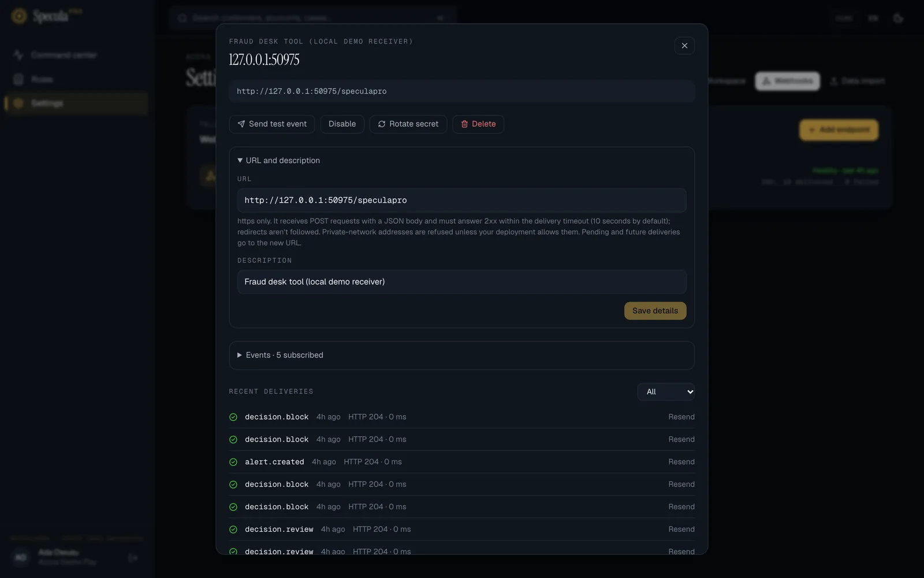Collapse the URL and description section

(278, 160)
